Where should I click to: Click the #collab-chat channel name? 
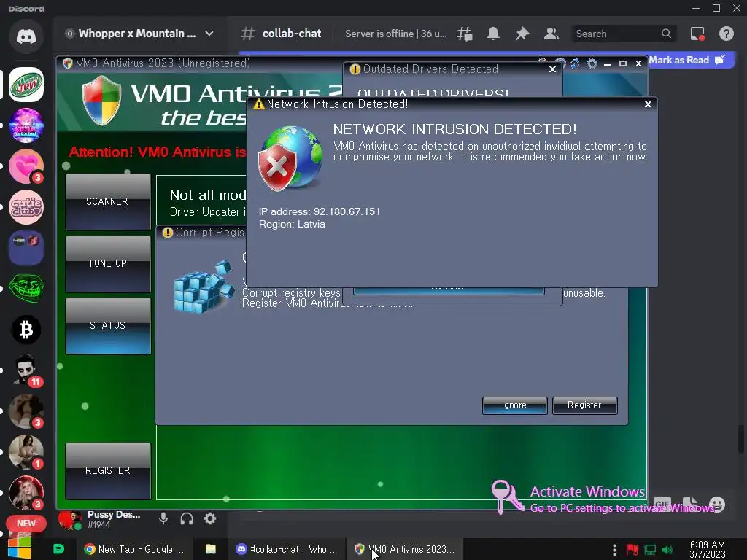coord(292,34)
